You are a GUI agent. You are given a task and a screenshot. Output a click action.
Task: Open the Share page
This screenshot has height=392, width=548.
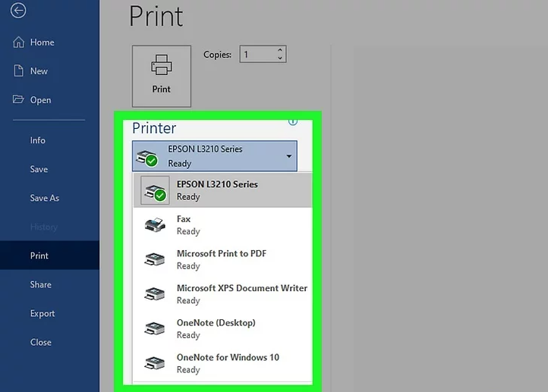point(49,284)
